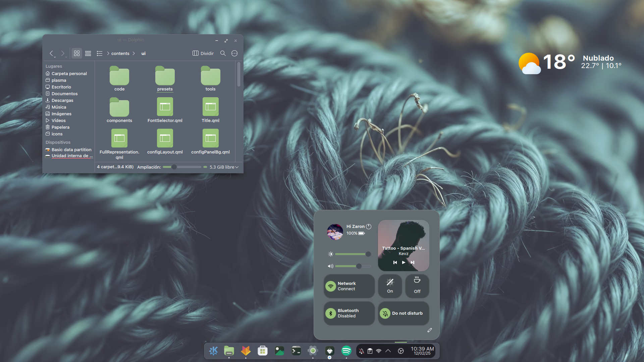Viewport: 644px width, 362px height.
Task: Open Descargas in Places sidebar
Action: pos(69,100)
